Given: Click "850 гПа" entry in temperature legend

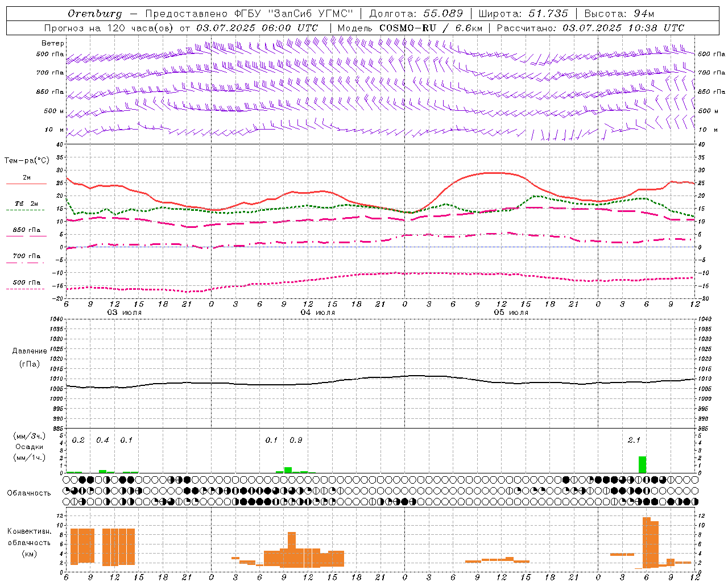Looking at the screenshot, I should tap(27, 230).
